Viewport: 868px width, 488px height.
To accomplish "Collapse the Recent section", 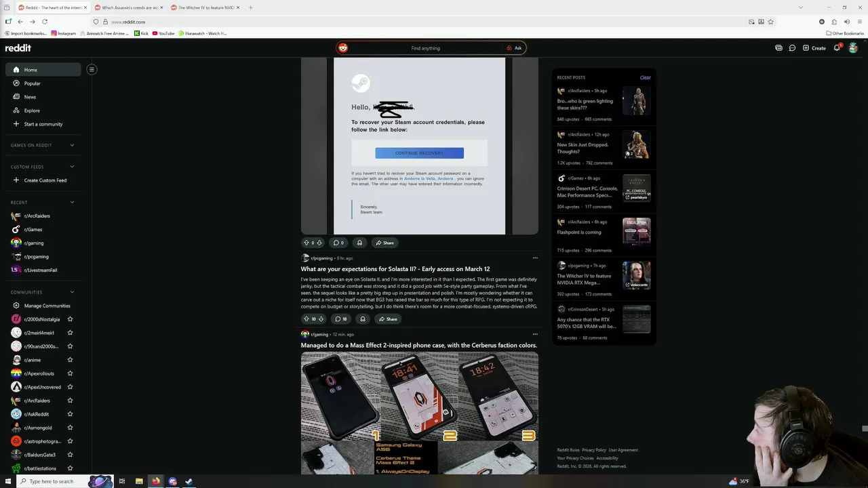I will [x=72, y=202].
